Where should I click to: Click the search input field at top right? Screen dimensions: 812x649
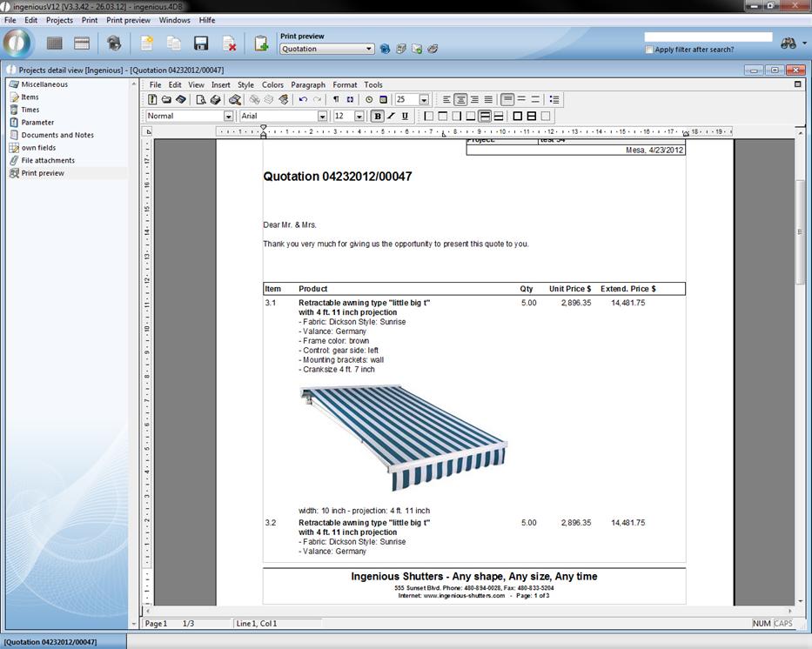pyautogui.click(x=708, y=37)
